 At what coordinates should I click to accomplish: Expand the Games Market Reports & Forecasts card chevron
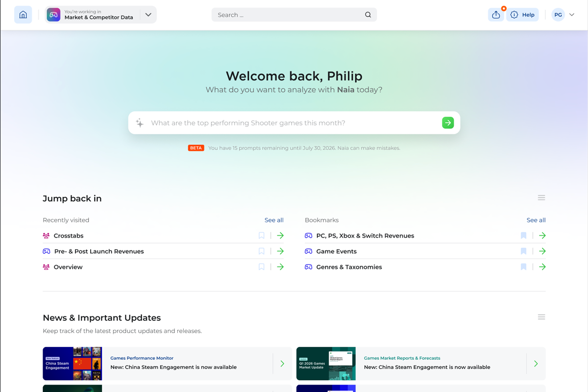(536, 364)
